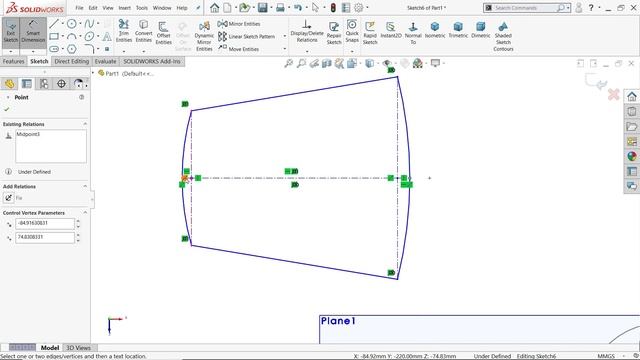Screen dimensions: 640x360
Task: Edit the X coordinate field -84.91630831
Action: (45, 223)
